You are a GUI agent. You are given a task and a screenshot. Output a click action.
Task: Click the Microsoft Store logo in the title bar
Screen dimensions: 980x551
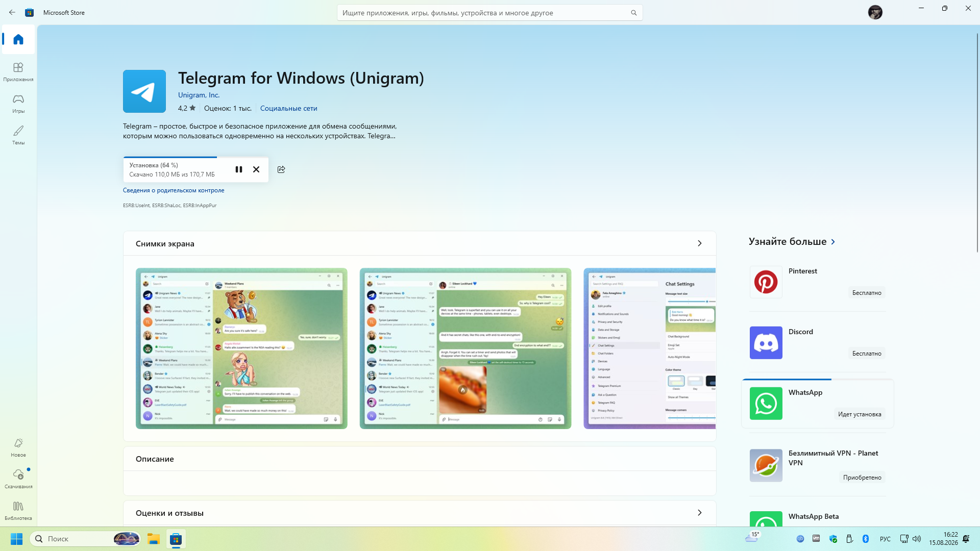point(30,12)
